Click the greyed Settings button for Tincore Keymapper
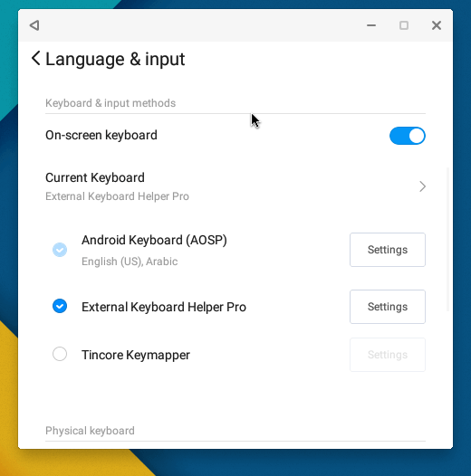471x476 pixels. point(388,355)
